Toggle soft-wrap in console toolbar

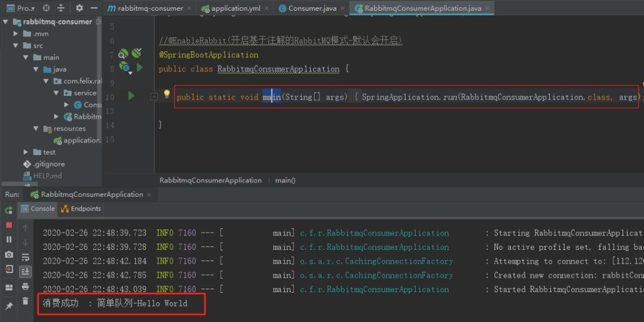25,258
